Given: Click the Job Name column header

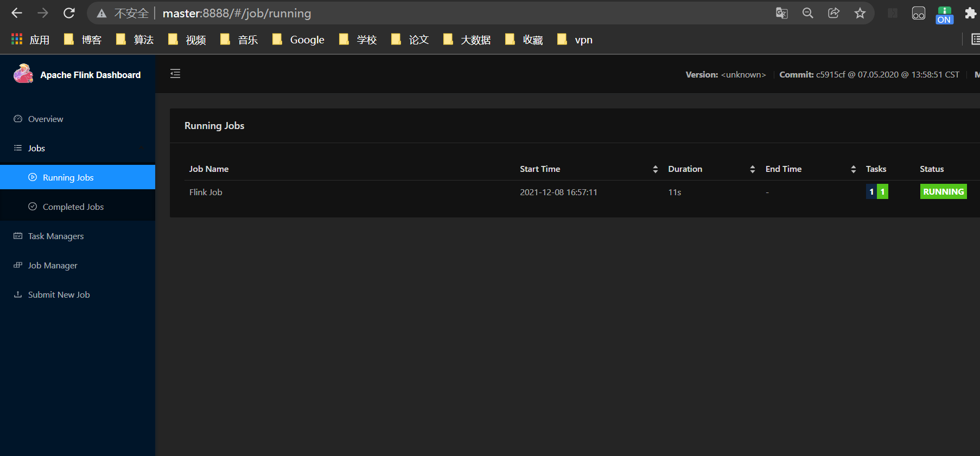Looking at the screenshot, I should pyautogui.click(x=209, y=169).
